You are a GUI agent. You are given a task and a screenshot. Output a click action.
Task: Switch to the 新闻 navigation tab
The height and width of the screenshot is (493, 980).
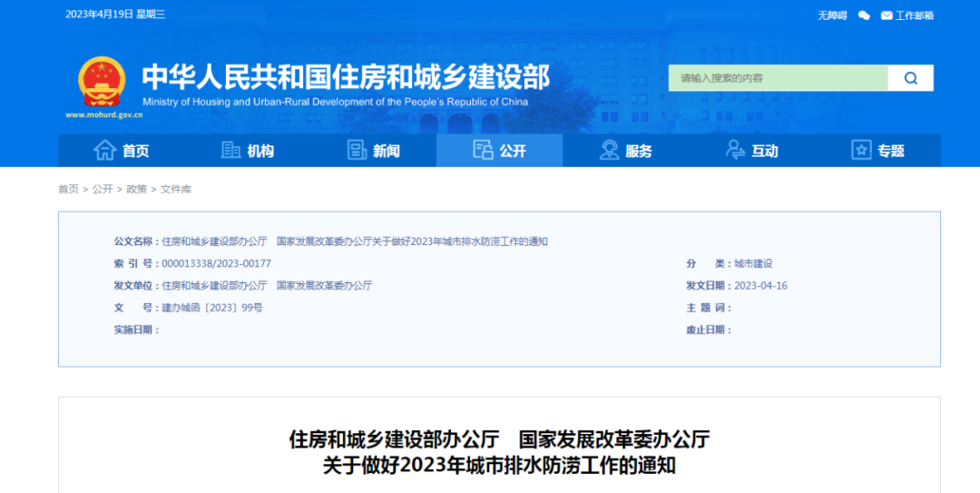pos(386,152)
